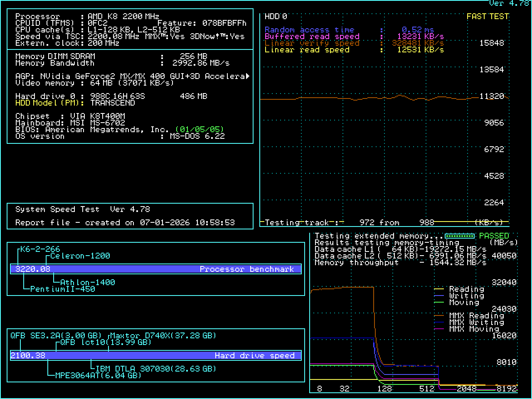Click the Hard drive speed bar
Image resolution: width=532 pixels, height=399 pixels.
155,355
